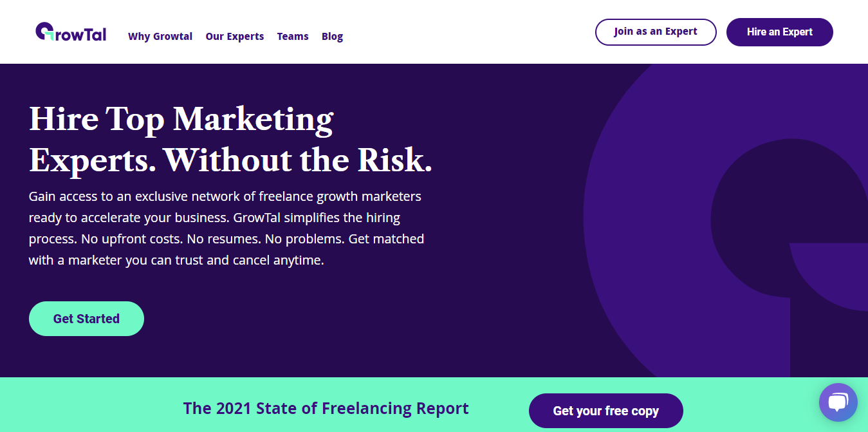Click the "Without the Risk." headline text
Screen dimensions: 868x432
point(297,160)
